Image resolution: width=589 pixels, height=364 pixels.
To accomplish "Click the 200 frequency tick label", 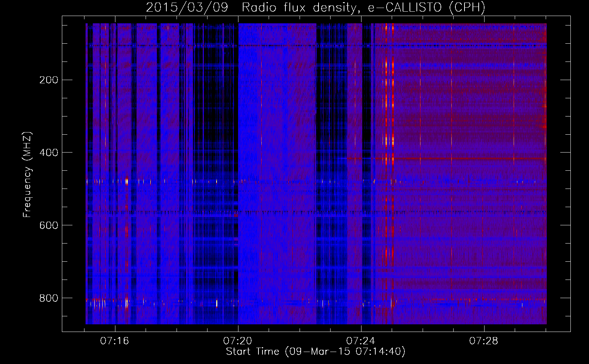I will click(49, 80).
